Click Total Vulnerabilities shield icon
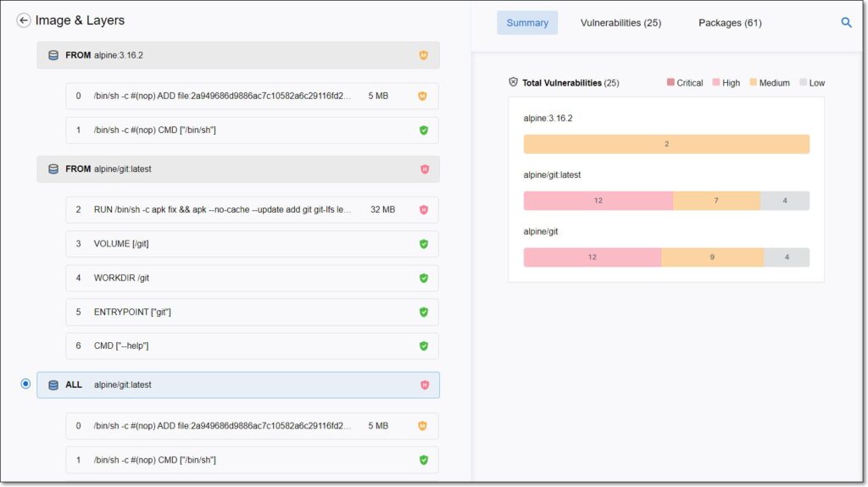The width and height of the screenshot is (868, 487). tap(513, 82)
